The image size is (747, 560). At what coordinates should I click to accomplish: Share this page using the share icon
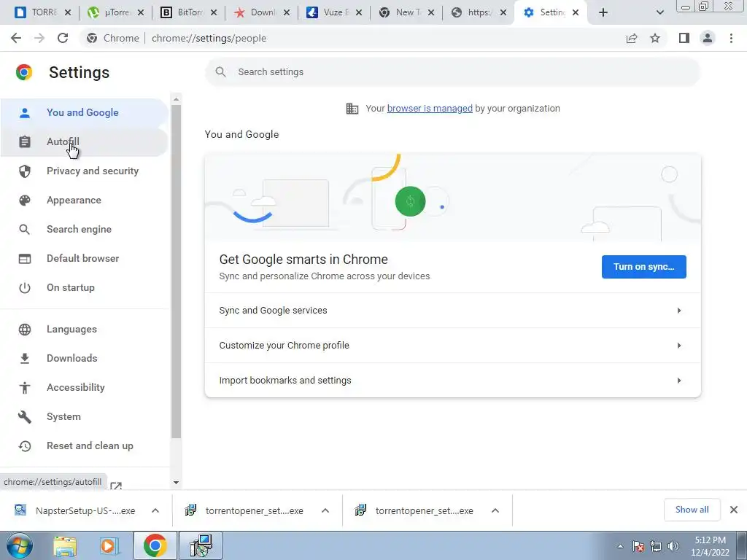[632, 38]
